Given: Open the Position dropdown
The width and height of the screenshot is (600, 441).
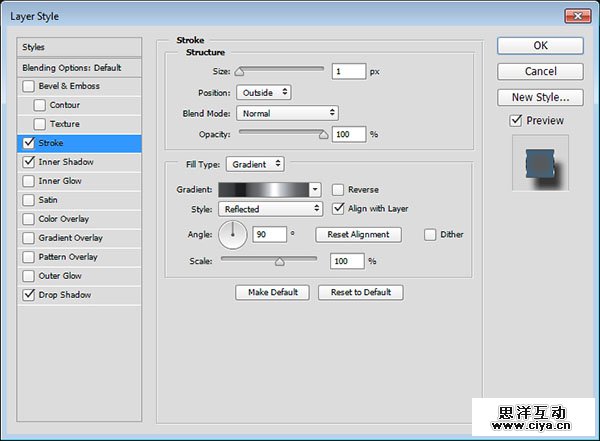Looking at the screenshot, I should click(x=264, y=92).
